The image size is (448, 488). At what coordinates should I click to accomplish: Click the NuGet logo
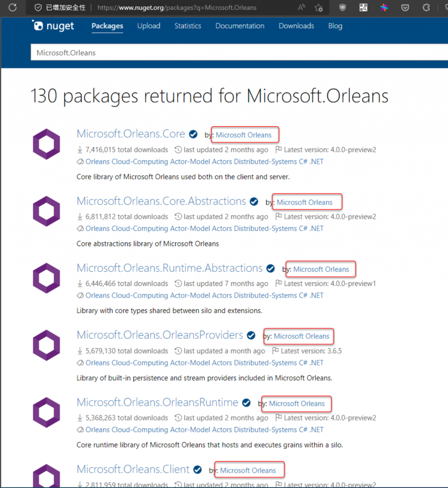tap(53, 26)
